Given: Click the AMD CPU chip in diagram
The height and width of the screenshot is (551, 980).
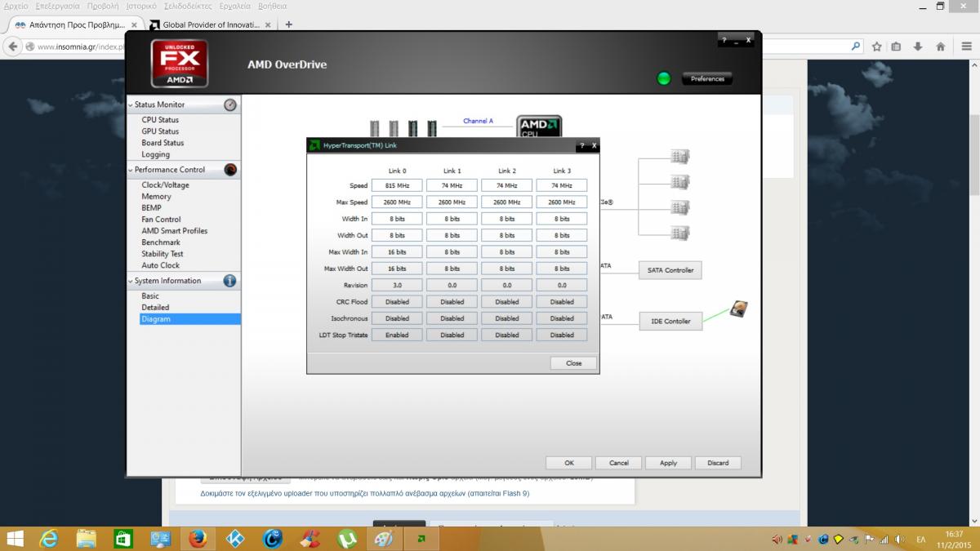Looking at the screenshot, I should (539, 125).
